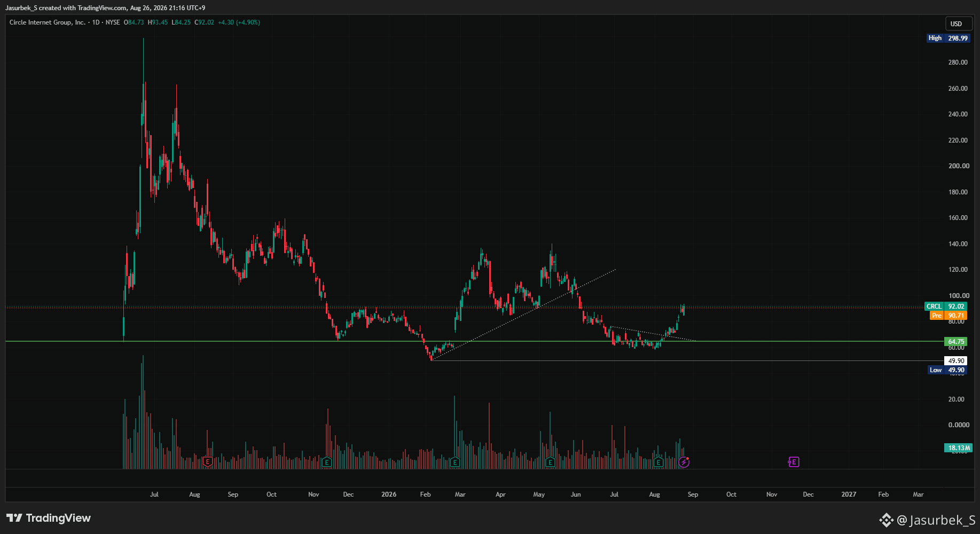The width and height of the screenshot is (980, 534).
Task: Click the Circle Internet Group, Inc. symbol title
Action: pyautogui.click(x=47, y=22)
